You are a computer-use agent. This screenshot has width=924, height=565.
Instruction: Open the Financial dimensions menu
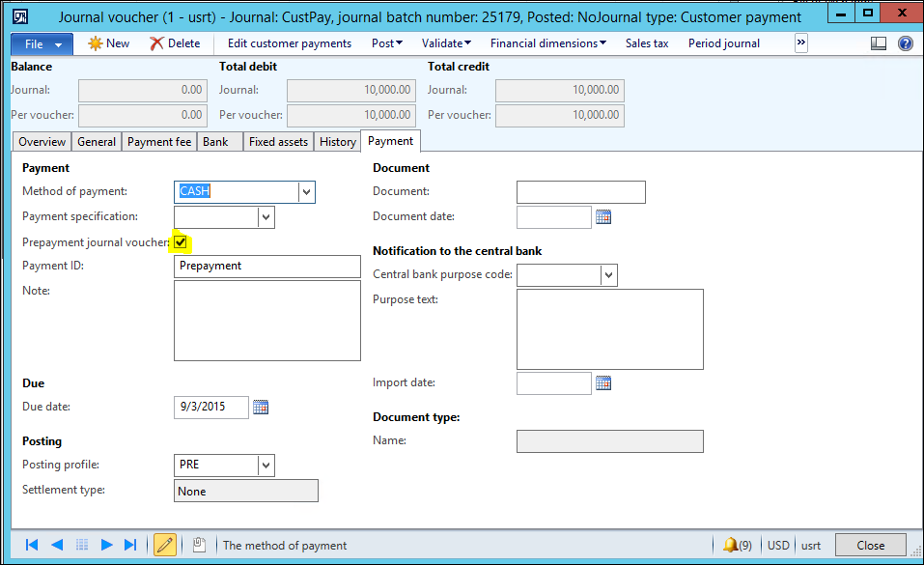pyautogui.click(x=547, y=43)
